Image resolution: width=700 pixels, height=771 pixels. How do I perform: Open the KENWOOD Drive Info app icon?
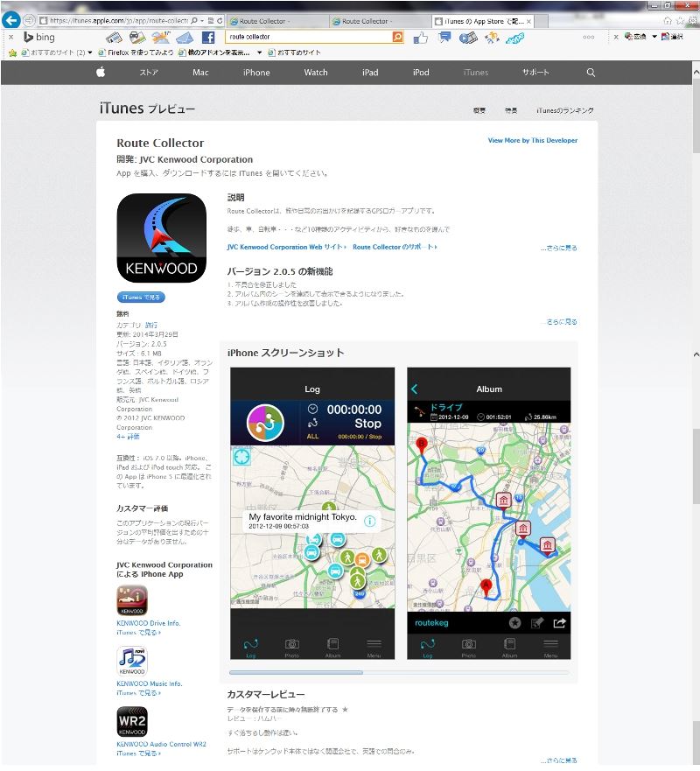coord(132,600)
